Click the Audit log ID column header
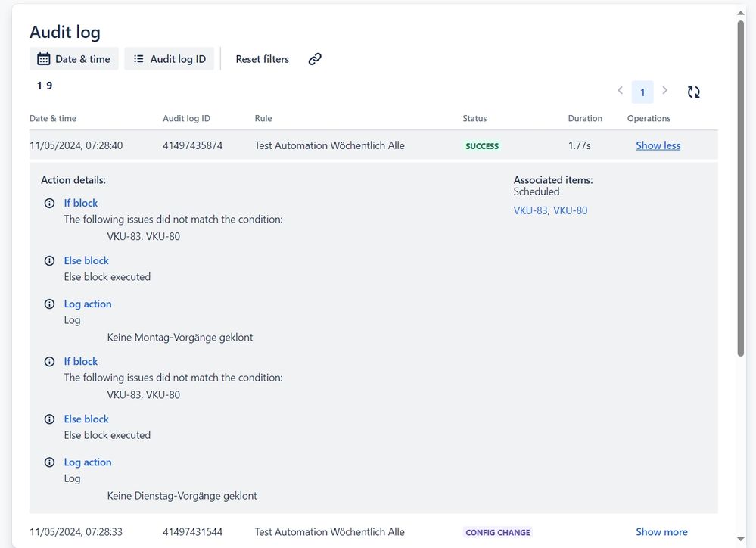Image resolution: width=756 pixels, height=548 pixels. (x=186, y=118)
